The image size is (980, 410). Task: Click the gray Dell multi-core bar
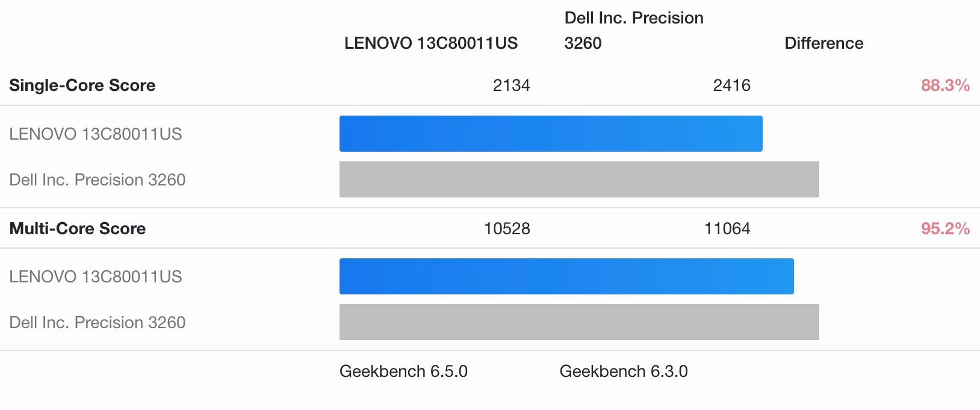pyautogui.click(x=579, y=322)
